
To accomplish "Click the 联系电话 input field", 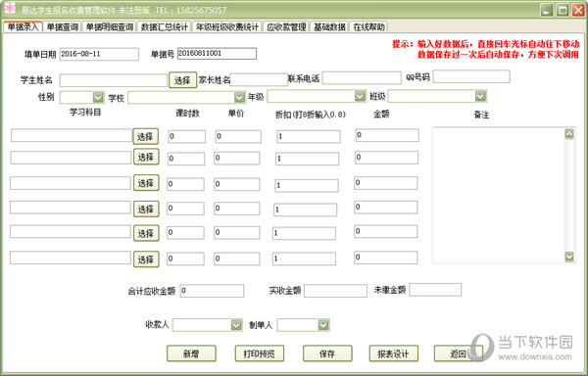I will tap(362, 78).
